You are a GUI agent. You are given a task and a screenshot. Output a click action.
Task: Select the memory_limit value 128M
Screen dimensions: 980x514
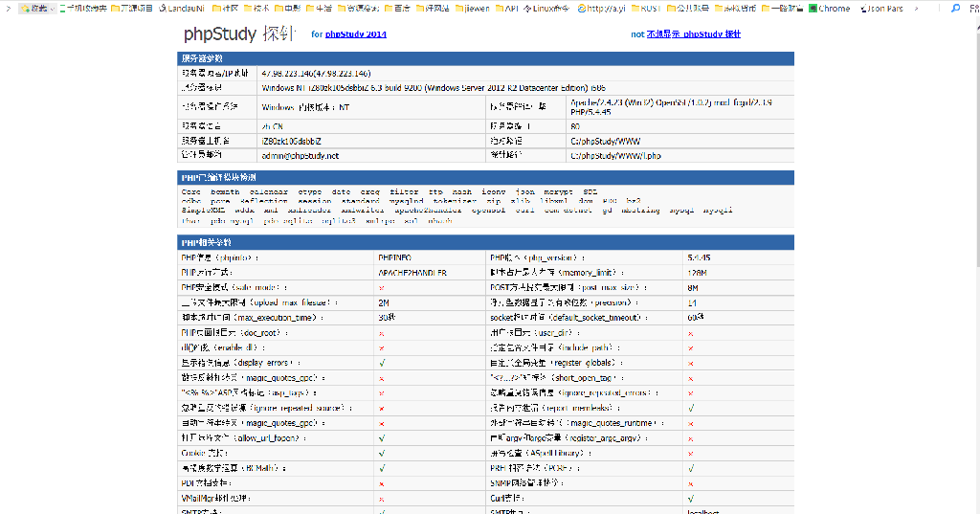click(x=697, y=273)
